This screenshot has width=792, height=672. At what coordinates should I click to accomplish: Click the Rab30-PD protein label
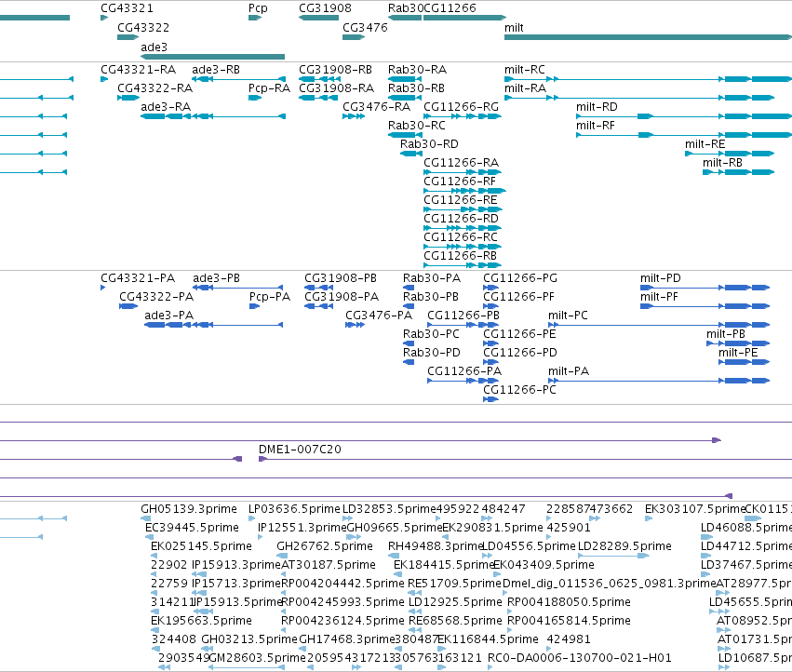pos(432,353)
